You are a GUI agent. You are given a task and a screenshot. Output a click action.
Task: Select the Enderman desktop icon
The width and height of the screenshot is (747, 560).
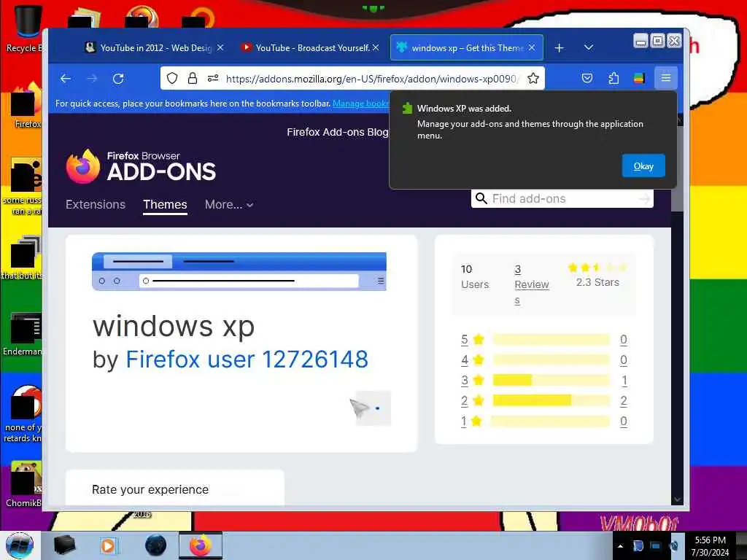coord(23,335)
